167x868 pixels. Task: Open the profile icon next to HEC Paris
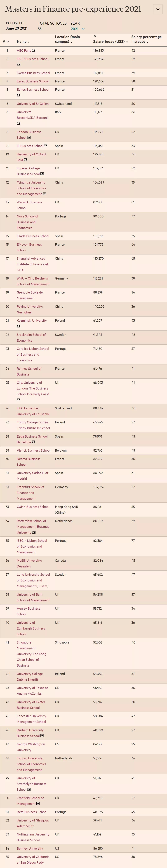click(33, 51)
